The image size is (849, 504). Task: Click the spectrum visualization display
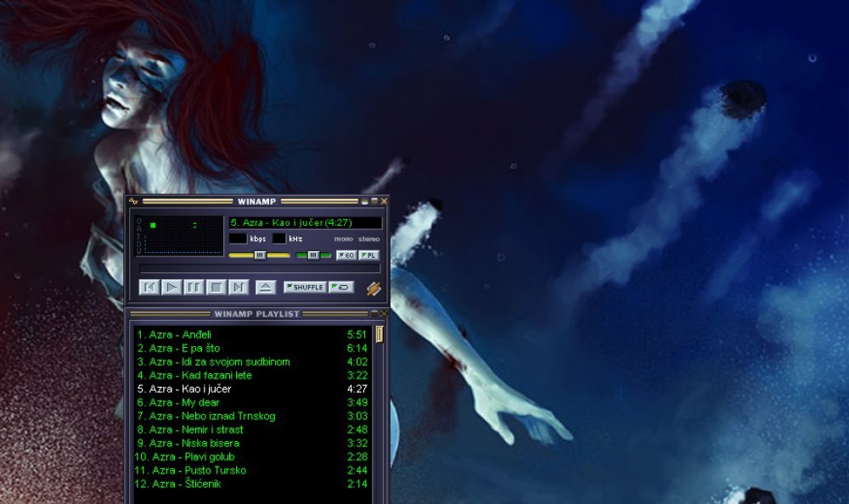[183, 245]
